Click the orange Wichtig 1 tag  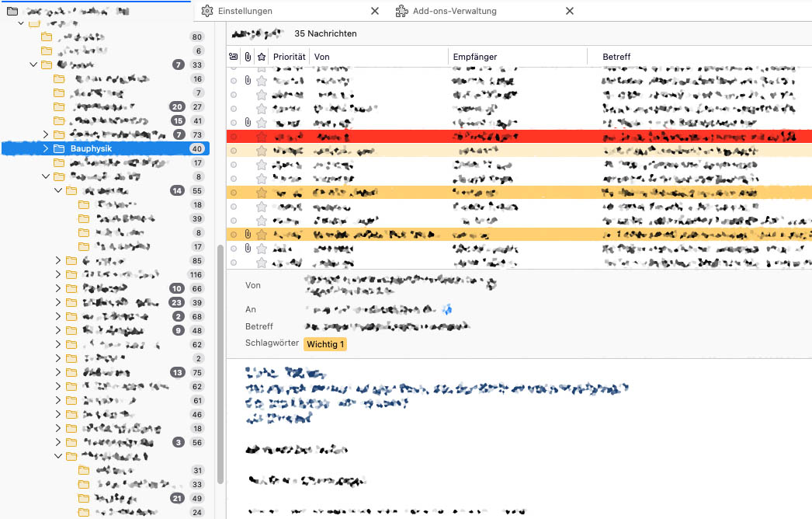click(x=325, y=343)
